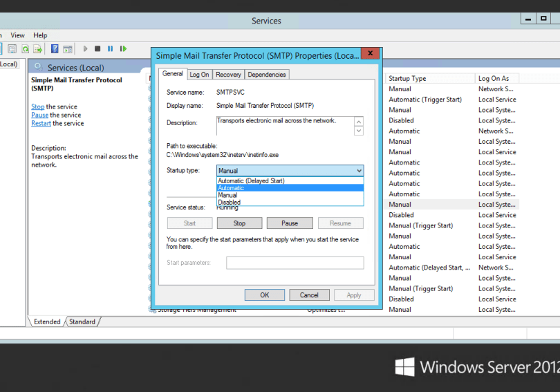Click the Refresh toolbar icon with green arrow
Image resolution: width=560 pixels, height=392 pixels.
[x=25, y=49]
